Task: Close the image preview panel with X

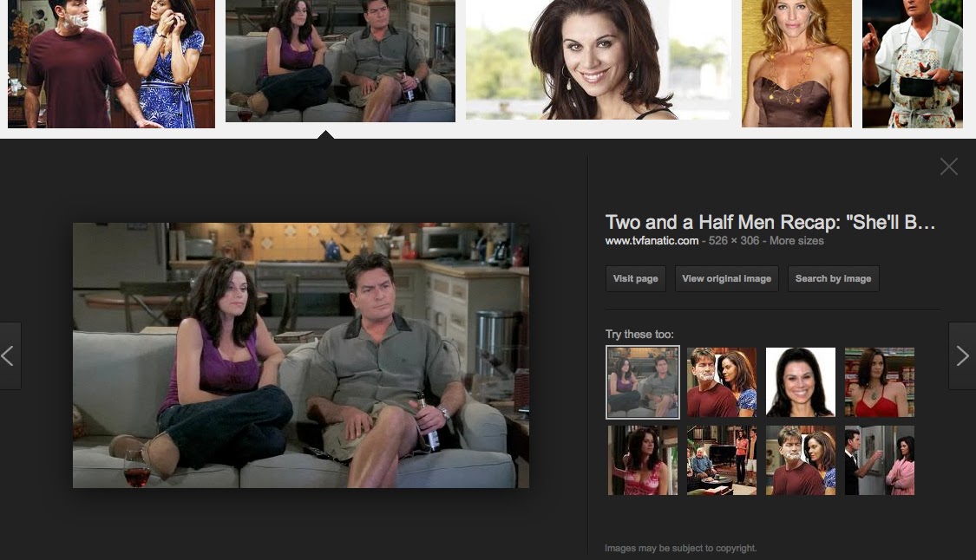Action: [948, 166]
